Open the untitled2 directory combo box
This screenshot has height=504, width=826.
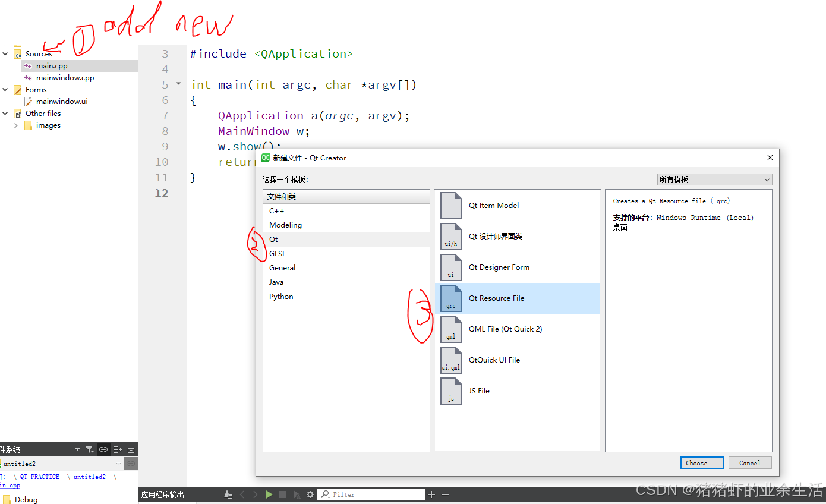61,464
